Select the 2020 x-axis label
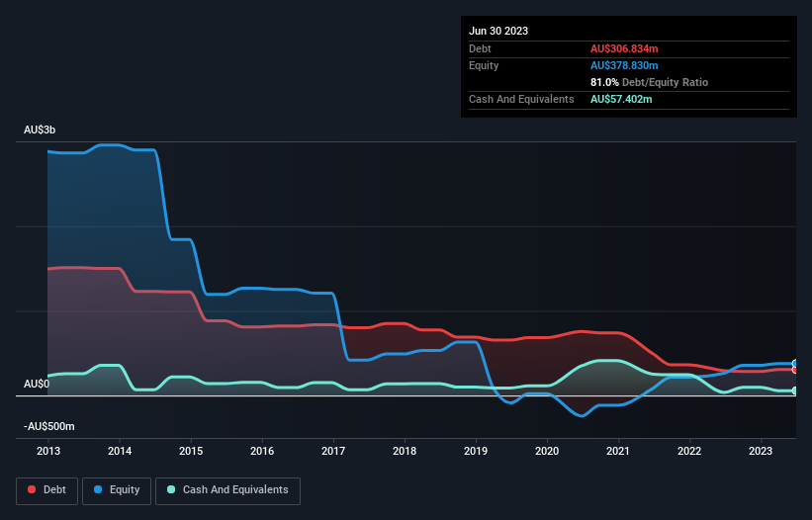812x520 pixels. (x=547, y=451)
